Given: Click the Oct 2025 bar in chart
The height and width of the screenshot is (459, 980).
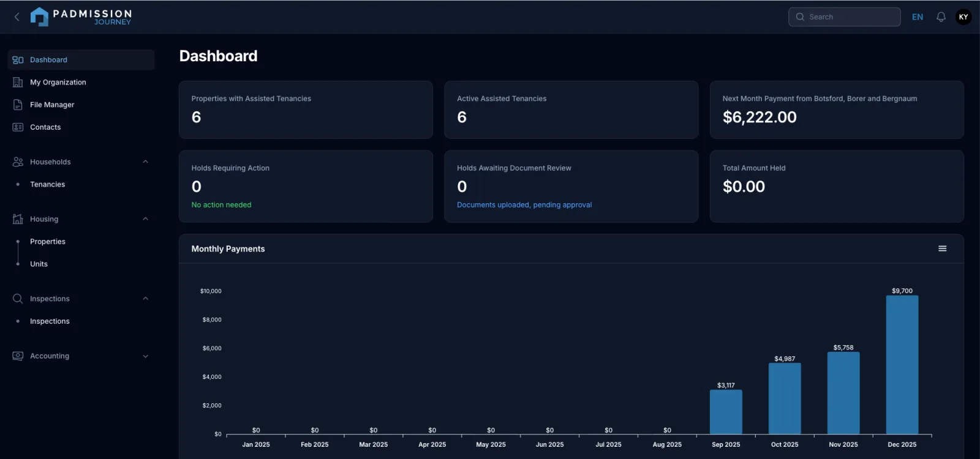Looking at the screenshot, I should (x=785, y=398).
